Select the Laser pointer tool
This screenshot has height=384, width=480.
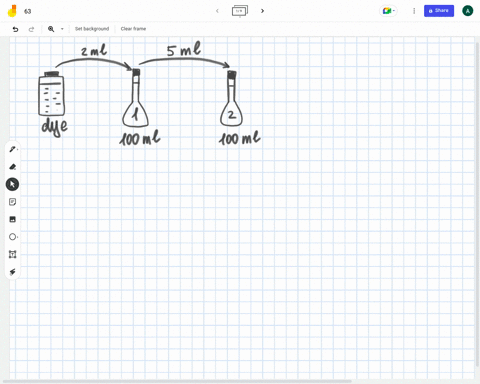[x=12, y=272]
